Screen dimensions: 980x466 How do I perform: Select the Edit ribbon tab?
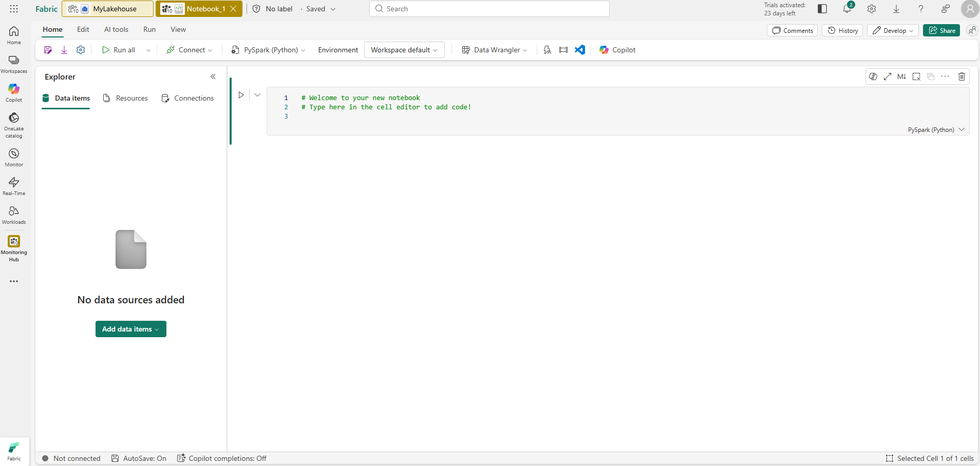pos(83,29)
